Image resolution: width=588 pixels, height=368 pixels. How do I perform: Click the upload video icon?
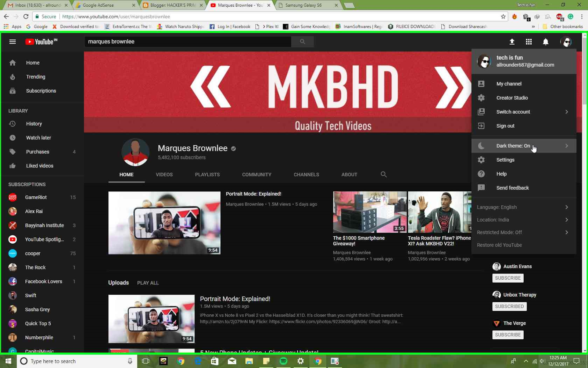click(512, 42)
